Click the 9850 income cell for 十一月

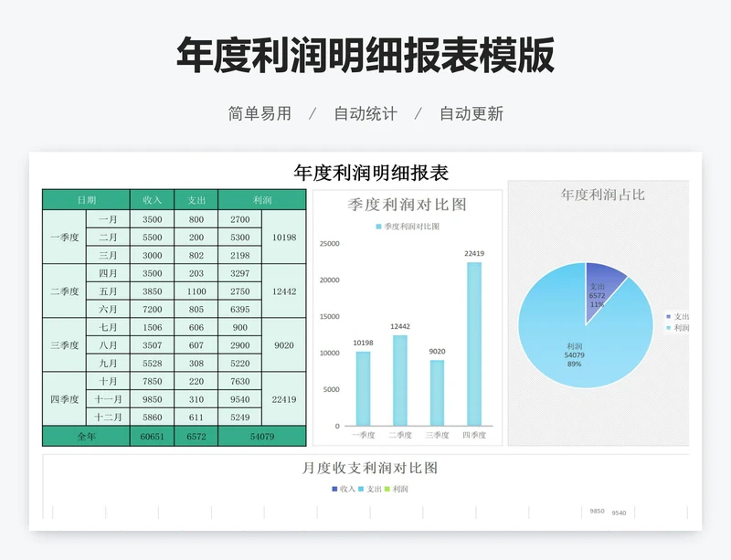[152, 399]
